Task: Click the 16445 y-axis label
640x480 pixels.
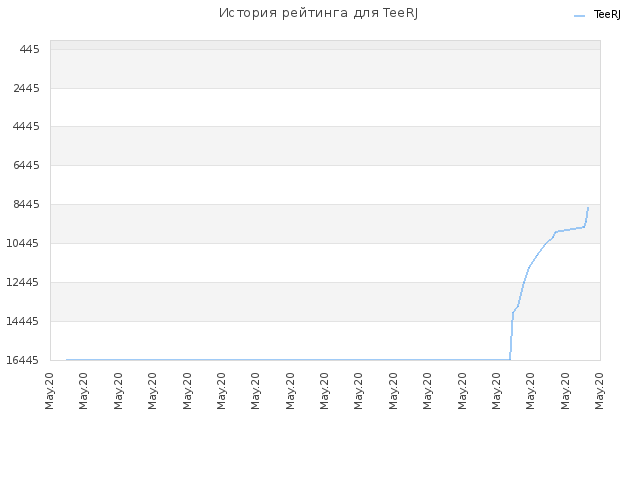Action: tap(23, 360)
